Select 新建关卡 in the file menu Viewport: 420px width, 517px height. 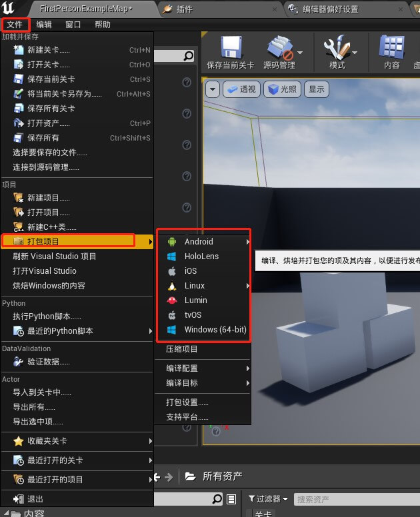coord(77,50)
